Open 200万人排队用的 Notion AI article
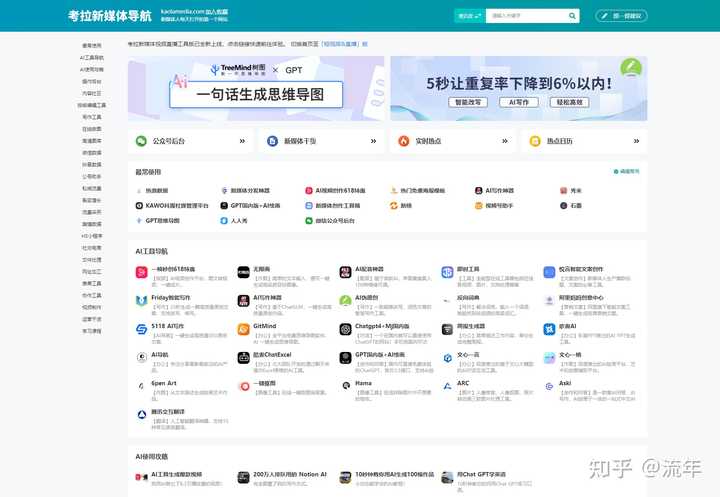 pos(282,478)
